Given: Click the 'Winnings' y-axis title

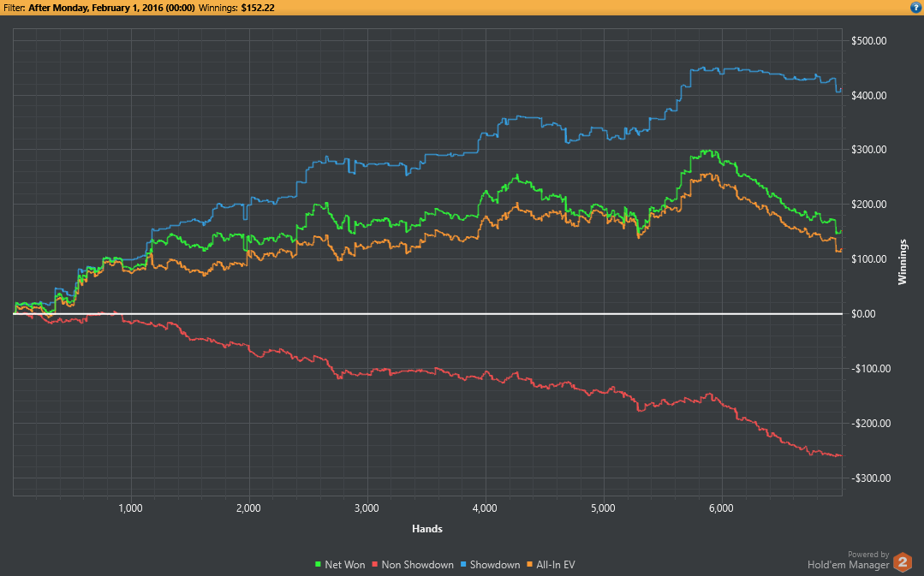Looking at the screenshot, I should 903,262.
